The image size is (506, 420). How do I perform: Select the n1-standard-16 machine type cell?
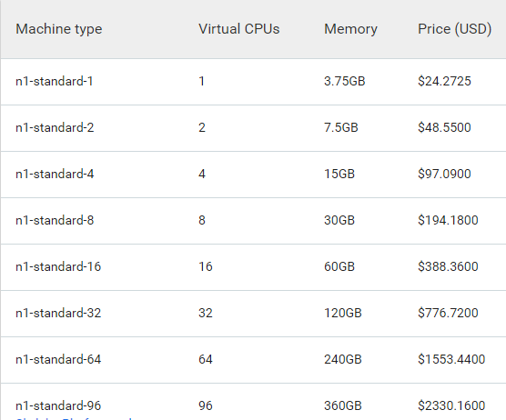point(58,267)
